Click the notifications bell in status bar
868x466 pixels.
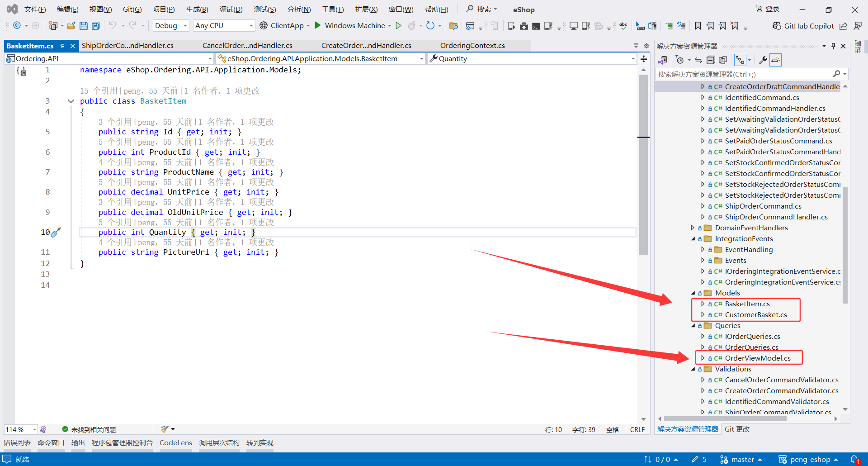pos(855,459)
